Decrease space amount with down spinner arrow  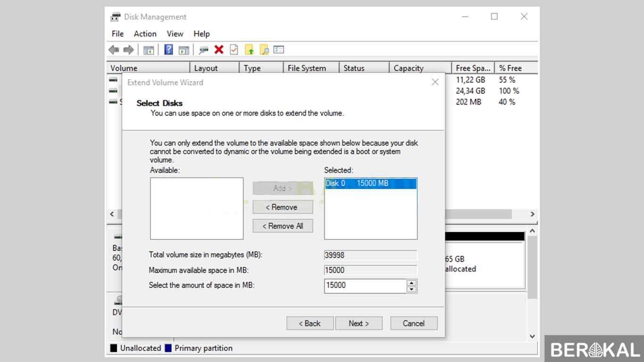click(412, 289)
